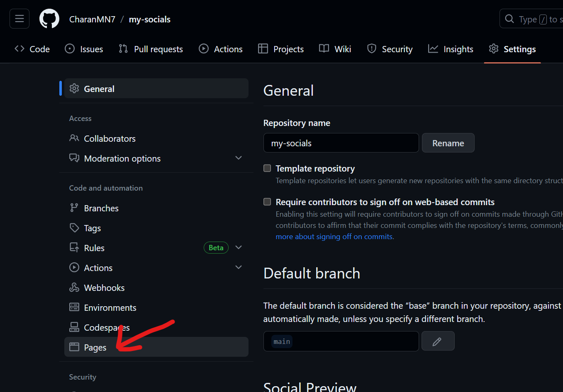
Task: Expand the Rules chevron
Action: point(239,247)
